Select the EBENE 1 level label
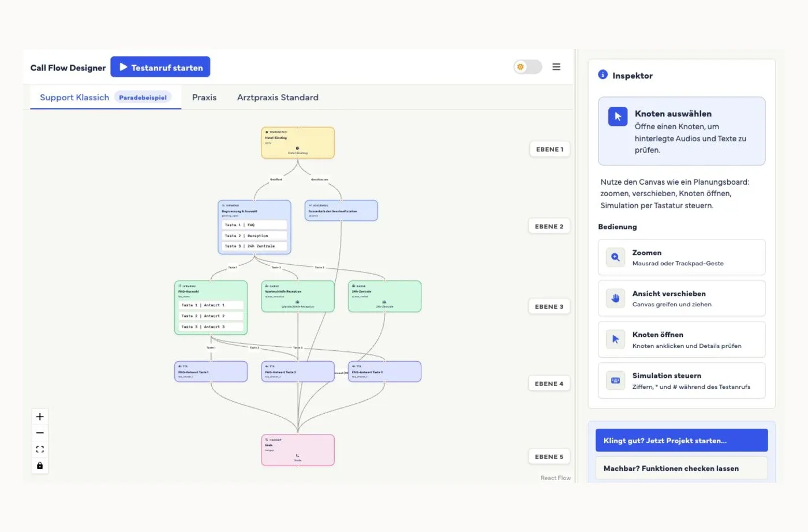This screenshot has height=532, width=808. point(550,149)
